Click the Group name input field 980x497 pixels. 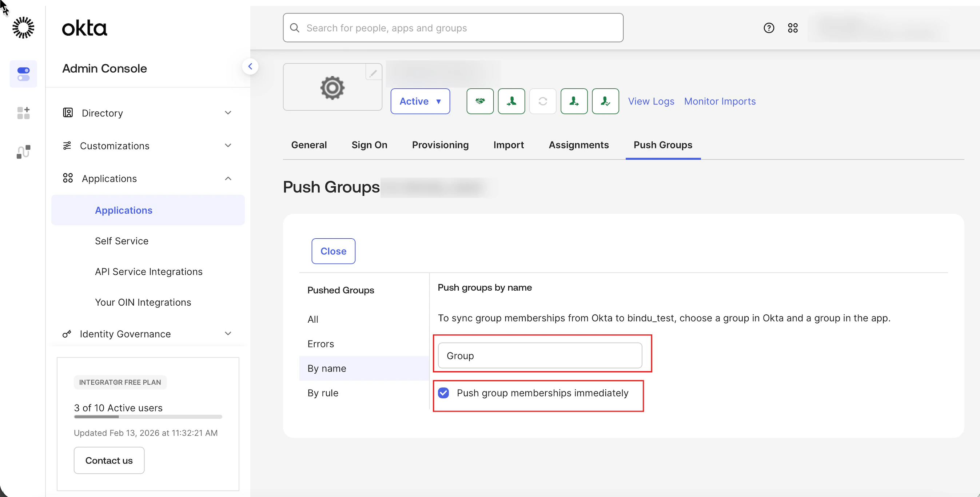coord(539,355)
